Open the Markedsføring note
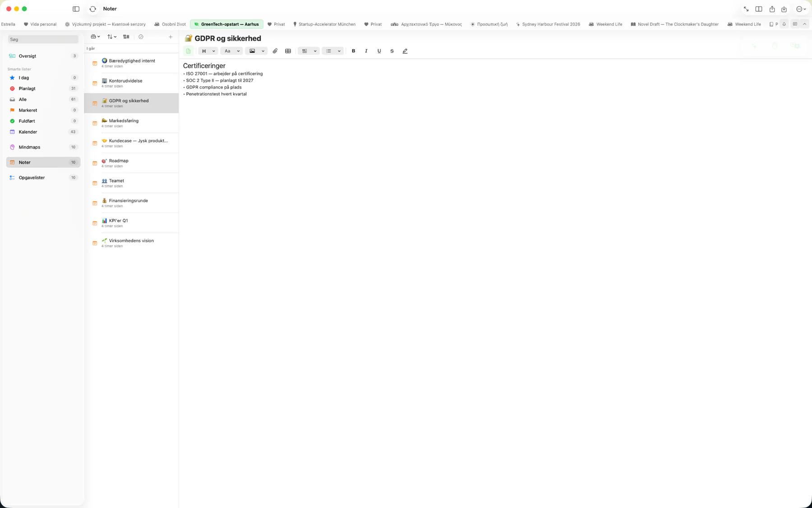The width and height of the screenshot is (812, 508). [x=131, y=123]
